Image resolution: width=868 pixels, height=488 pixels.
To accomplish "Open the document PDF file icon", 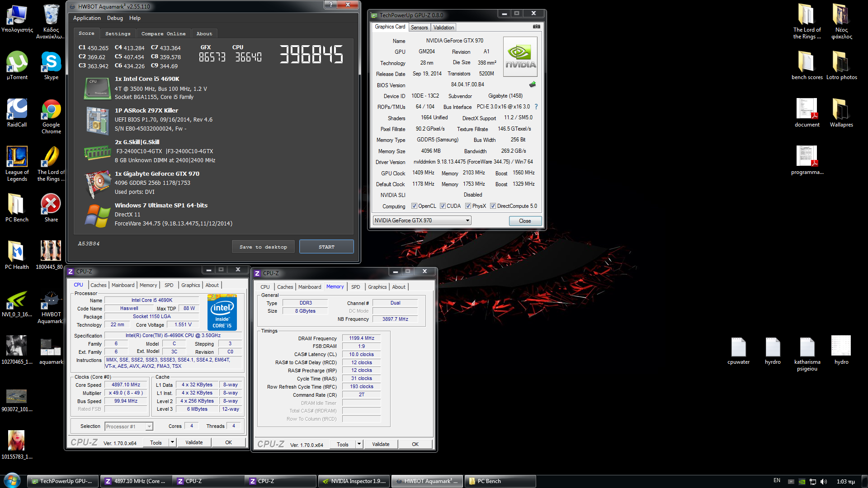I will coord(807,113).
